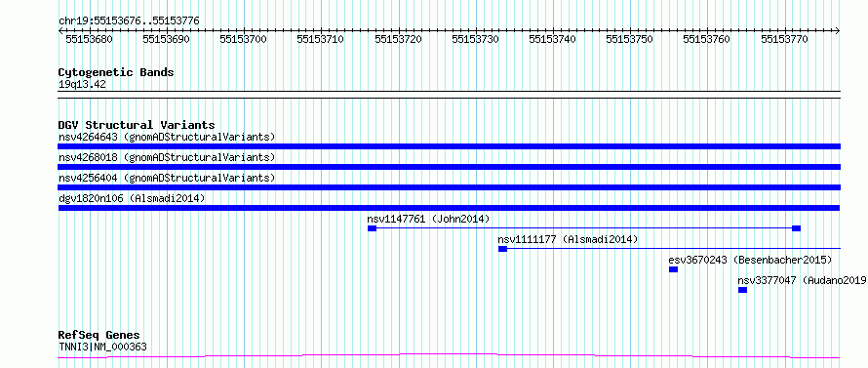Click the RefSeq Genes track title
This screenshot has width=868, height=368.
coord(99,336)
